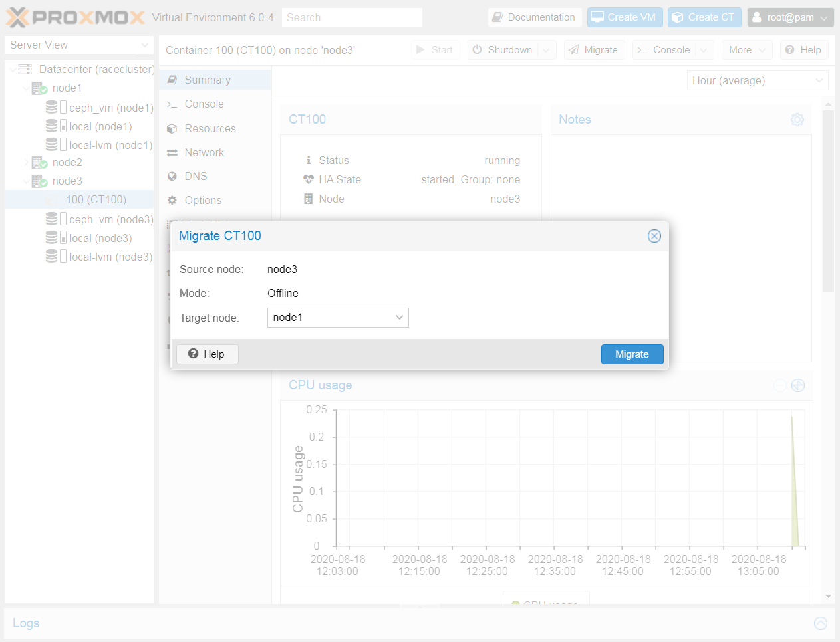Click the Logs panel title
The height and width of the screenshot is (642, 840).
pos(26,623)
